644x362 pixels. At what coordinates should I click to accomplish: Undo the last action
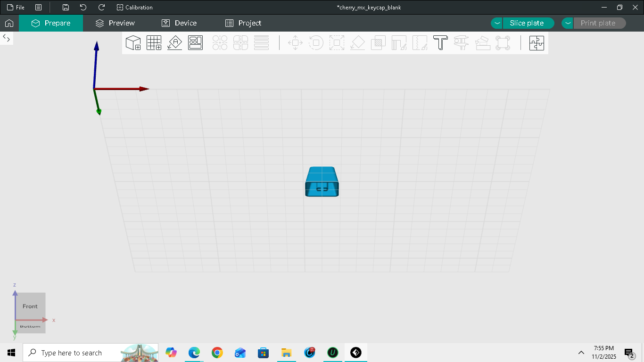[x=83, y=8]
